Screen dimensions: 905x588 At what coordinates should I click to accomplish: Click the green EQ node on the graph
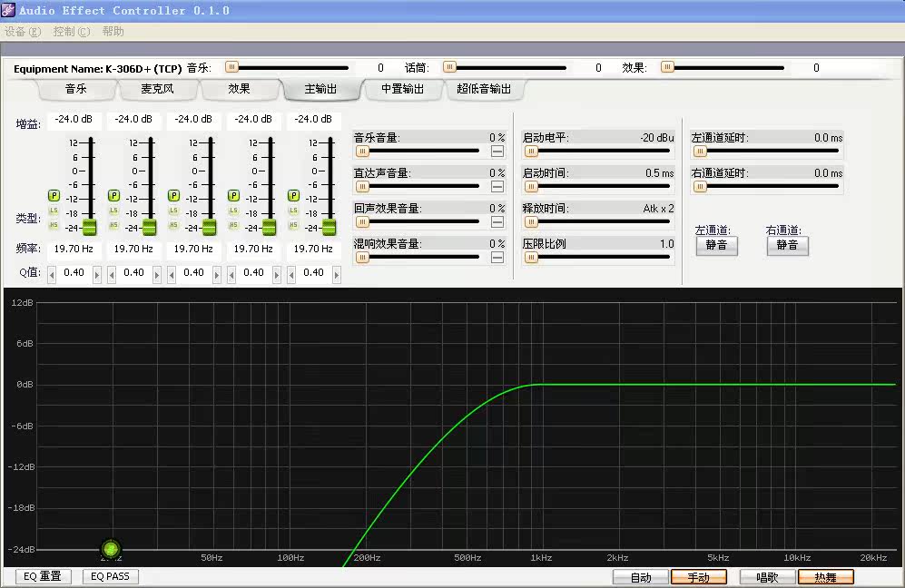111,548
